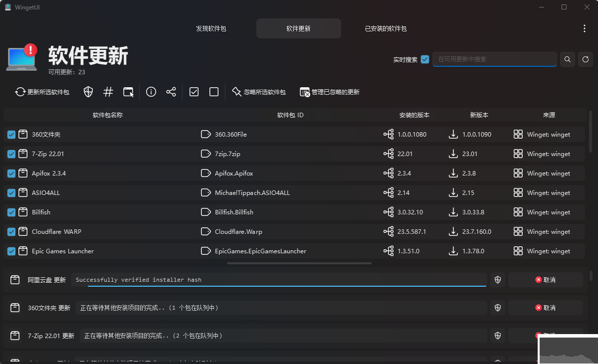
Task: Uncheck the Cloudflare WARP package checkbox
Action: [x=11, y=231]
